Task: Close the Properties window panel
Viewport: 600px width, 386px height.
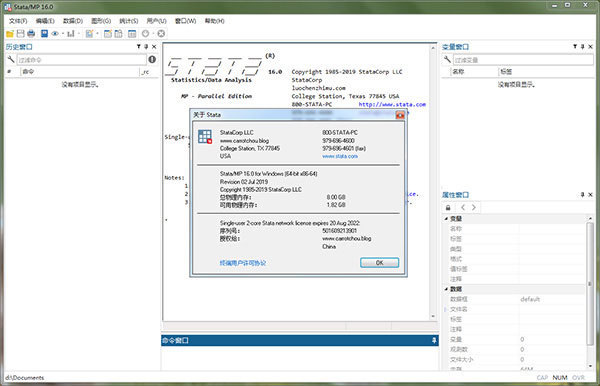Action: point(590,195)
